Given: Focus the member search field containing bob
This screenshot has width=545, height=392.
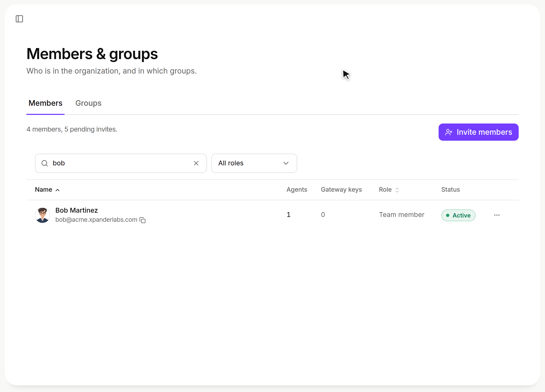Looking at the screenshot, I should click(121, 163).
